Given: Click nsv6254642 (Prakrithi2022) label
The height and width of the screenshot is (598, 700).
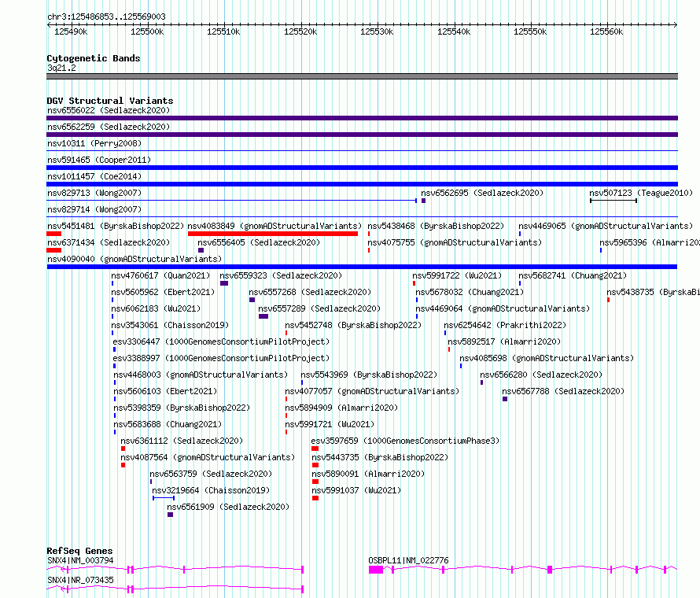Looking at the screenshot, I should point(505,325).
